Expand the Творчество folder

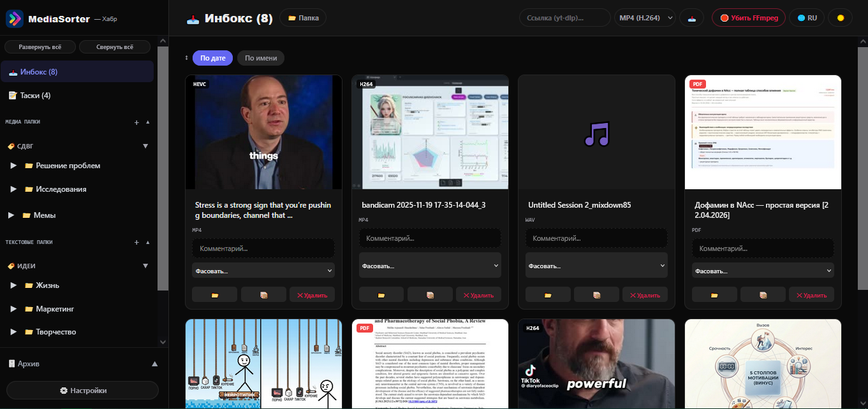[x=13, y=332]
